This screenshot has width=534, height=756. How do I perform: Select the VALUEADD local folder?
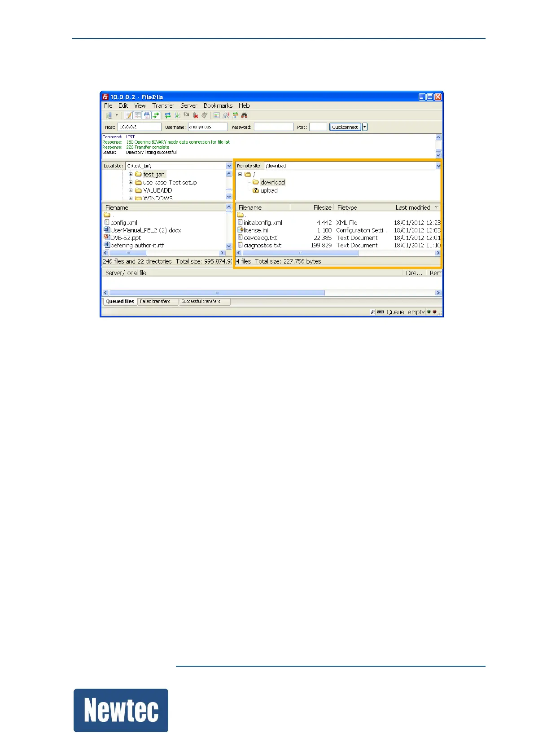[158, 190]
